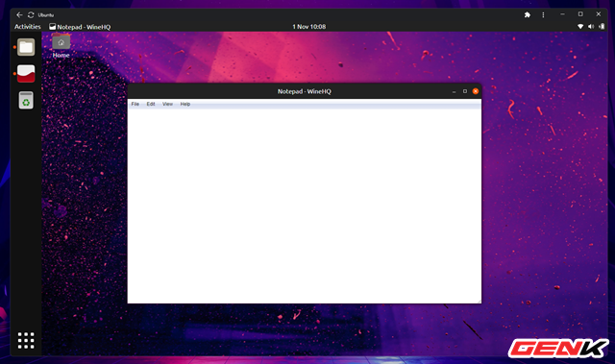Click the volume icon in top bar
Screen dimensions: 615x364
[591, 27]
